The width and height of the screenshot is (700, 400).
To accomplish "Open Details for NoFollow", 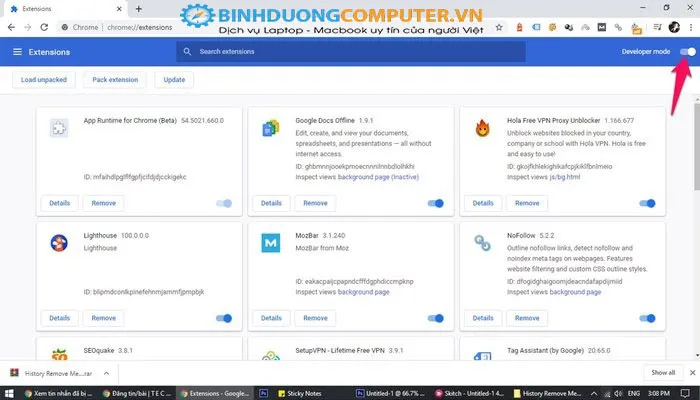I will coord(483,318).
